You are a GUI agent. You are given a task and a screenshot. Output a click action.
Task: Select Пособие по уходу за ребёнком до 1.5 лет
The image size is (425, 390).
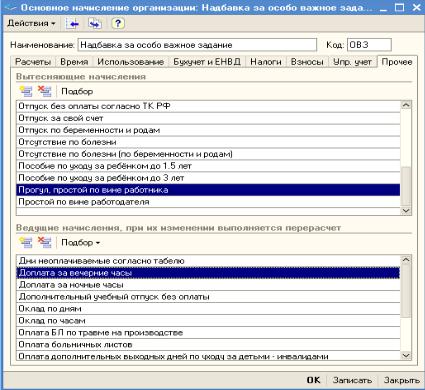coord(208,166)
